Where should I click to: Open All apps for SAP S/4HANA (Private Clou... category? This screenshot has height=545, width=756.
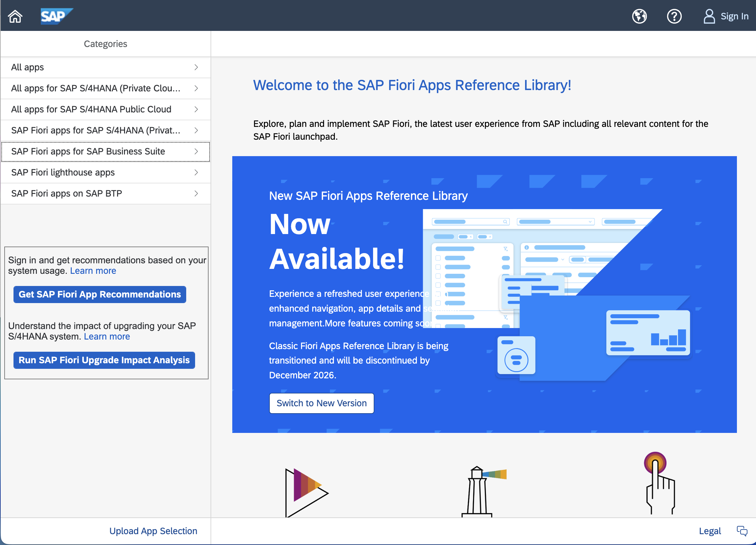click(x=105, y=88)
